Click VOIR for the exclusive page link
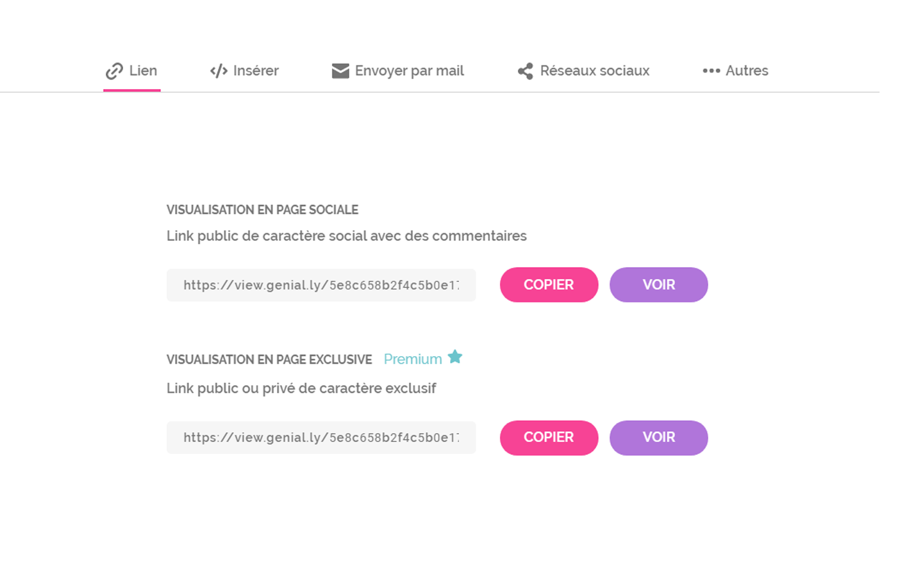Screen dimensions: 900x588 658,437
